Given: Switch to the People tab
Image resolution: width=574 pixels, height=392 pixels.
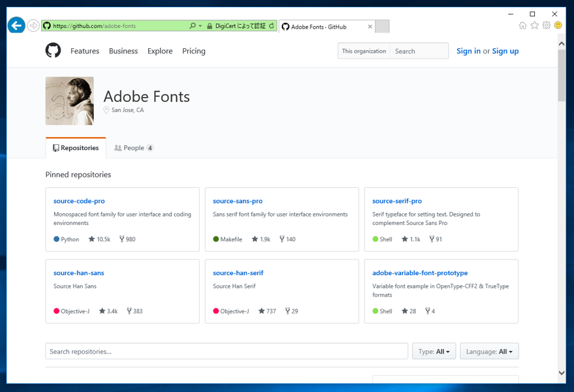Looking at the screenshot, I should point(134,148).
